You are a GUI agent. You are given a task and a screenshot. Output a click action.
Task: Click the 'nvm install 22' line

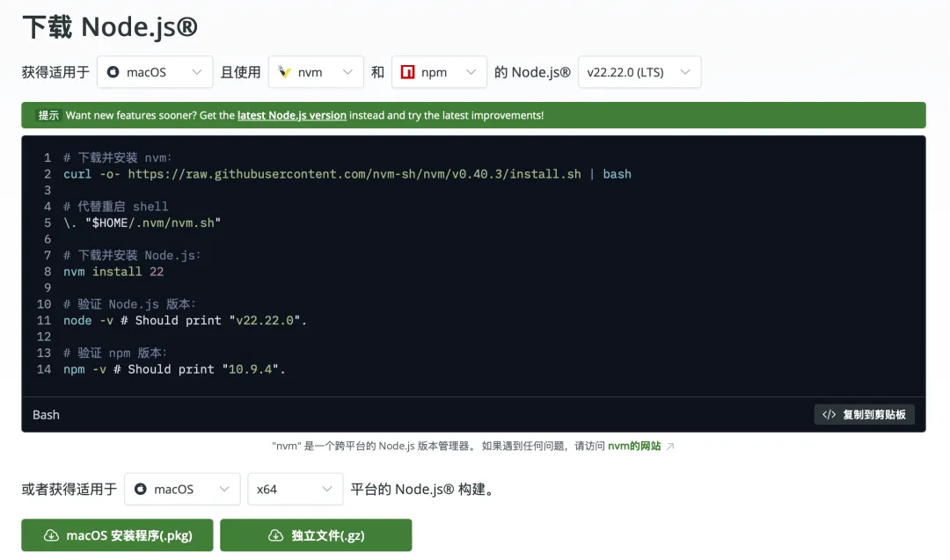[x=113, y=272]
